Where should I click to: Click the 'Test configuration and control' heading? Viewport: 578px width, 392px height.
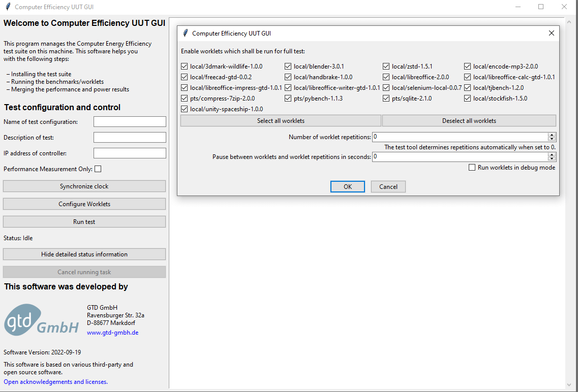coord(63,108)
